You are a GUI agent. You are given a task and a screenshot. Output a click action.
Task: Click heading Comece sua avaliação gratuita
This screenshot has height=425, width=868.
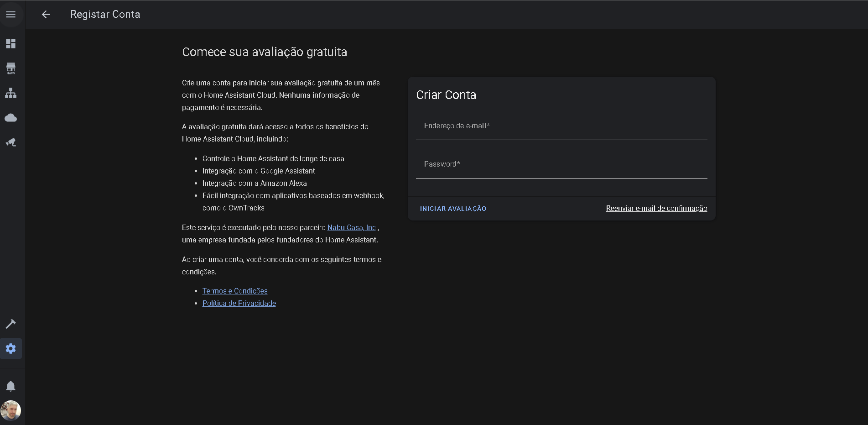(x=265, y=52)
